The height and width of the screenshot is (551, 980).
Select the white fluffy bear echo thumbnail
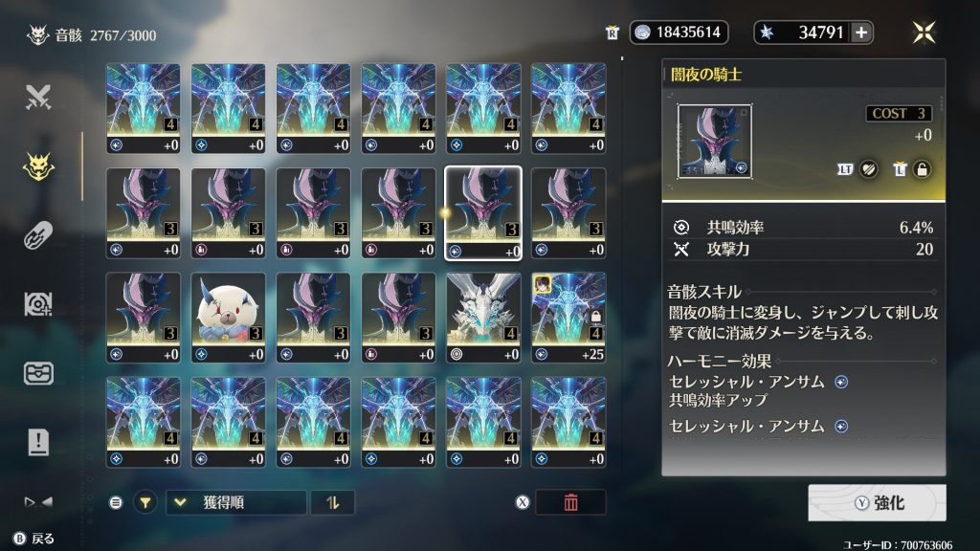click(x=228, y=318)
